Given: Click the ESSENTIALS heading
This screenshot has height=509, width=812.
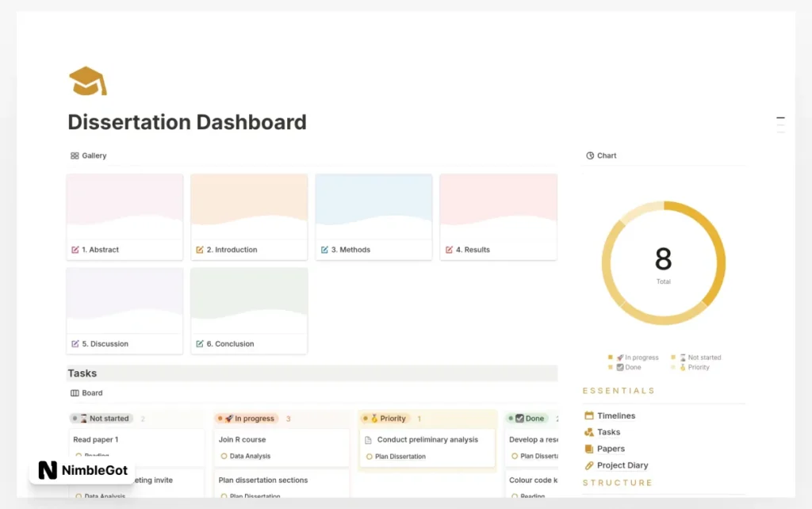Looking at the screenshot, I should coord(619,390).
